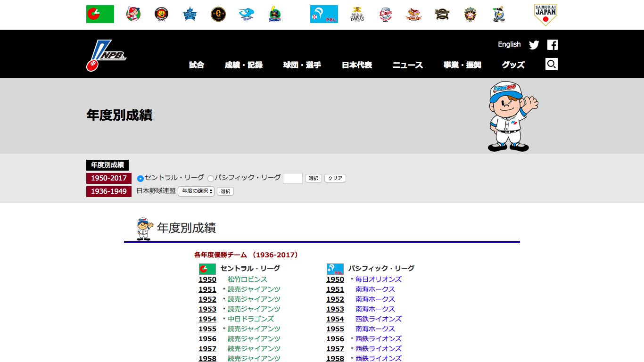Open Central League 1954 season
The height and width of the screenshot is (362, 644).
point(207,319)
